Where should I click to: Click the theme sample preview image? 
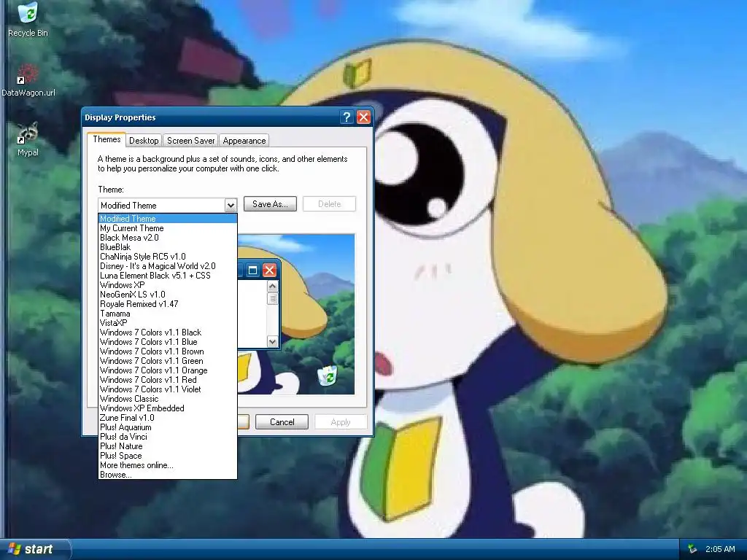[x=296, y=314]
